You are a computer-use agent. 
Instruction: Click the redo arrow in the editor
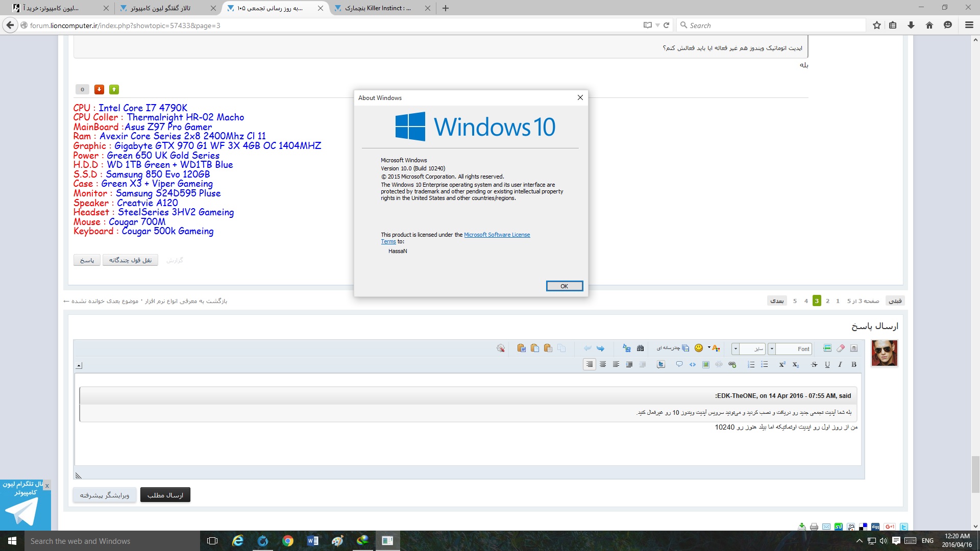(x=600, y=348)
